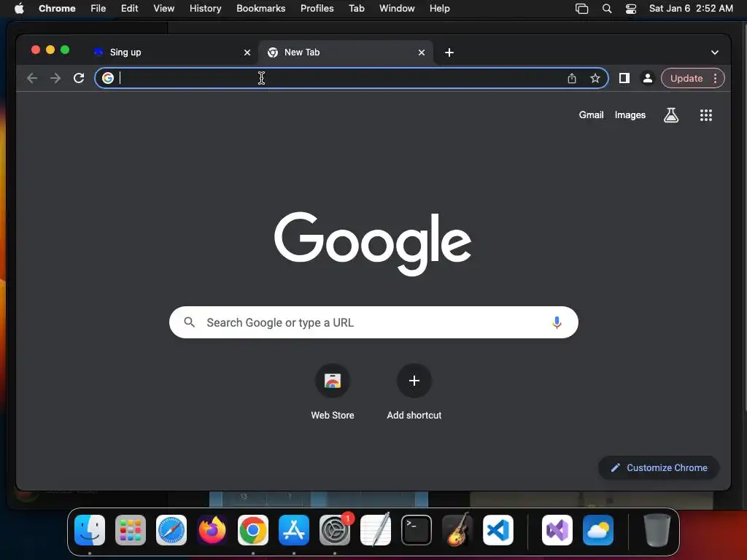747x560 pixels.
Task: Open Visual Studio from the dock
Action: [557, 530]
